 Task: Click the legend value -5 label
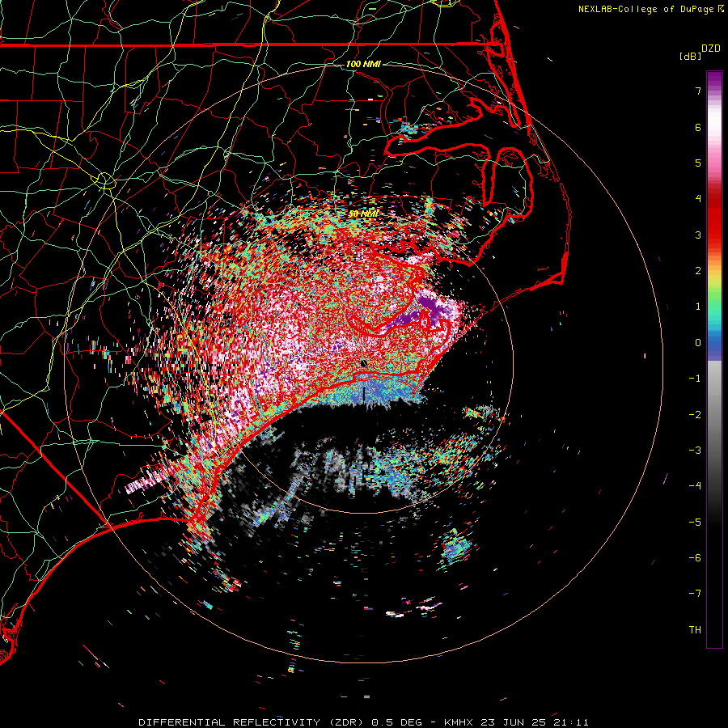(695, 523)
